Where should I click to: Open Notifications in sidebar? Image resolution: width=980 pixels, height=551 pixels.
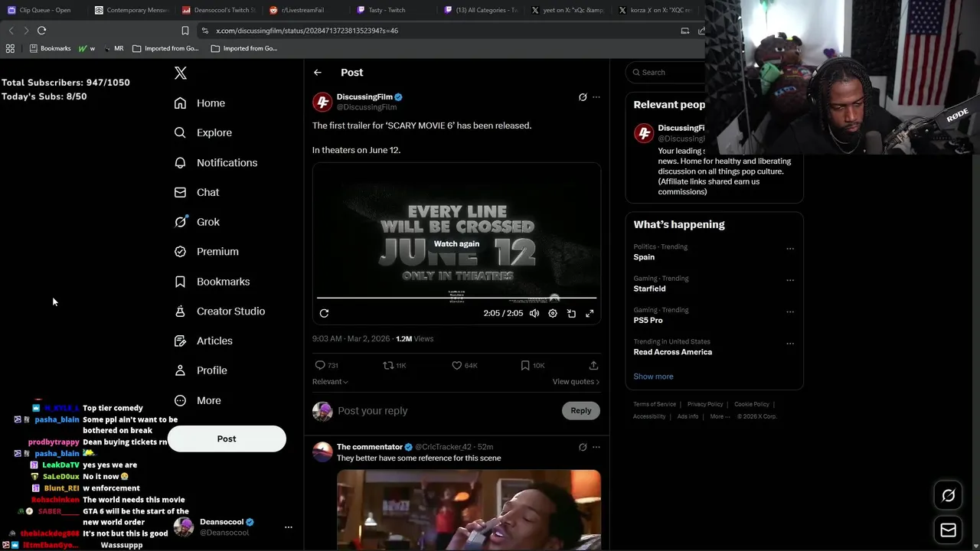coord(215,162)
